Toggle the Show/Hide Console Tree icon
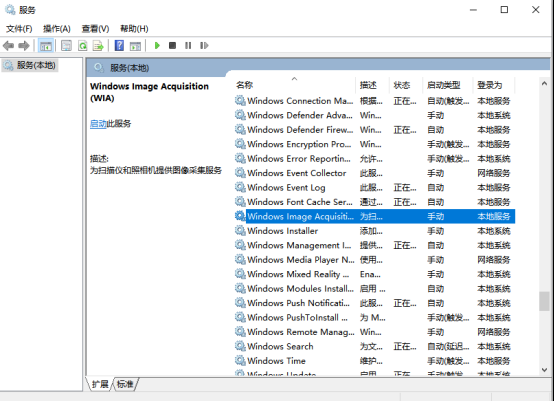The width and height of the screenshot is (554, 401). [x=46, y=46]
